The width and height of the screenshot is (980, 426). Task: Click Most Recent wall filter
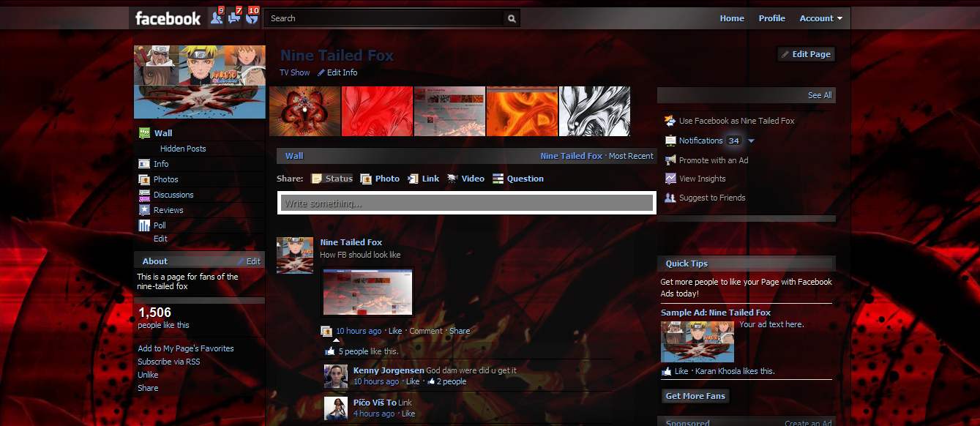(631, 156)
